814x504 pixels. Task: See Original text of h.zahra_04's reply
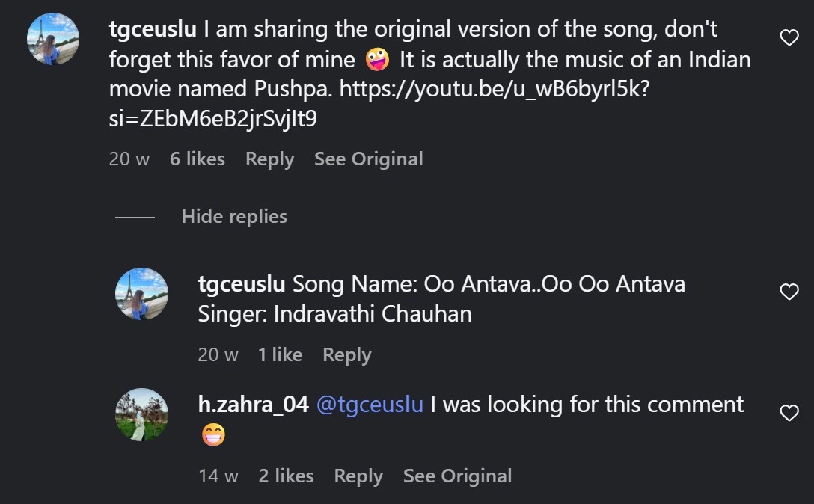[x=457, y=476]
